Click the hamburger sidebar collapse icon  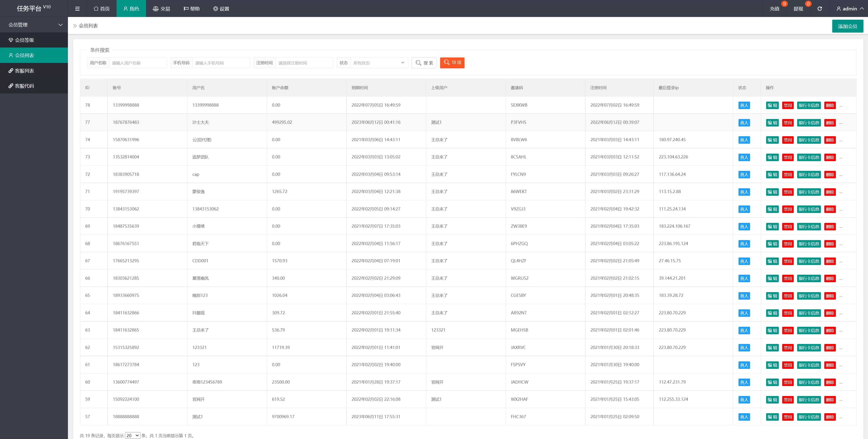(77, 9)
